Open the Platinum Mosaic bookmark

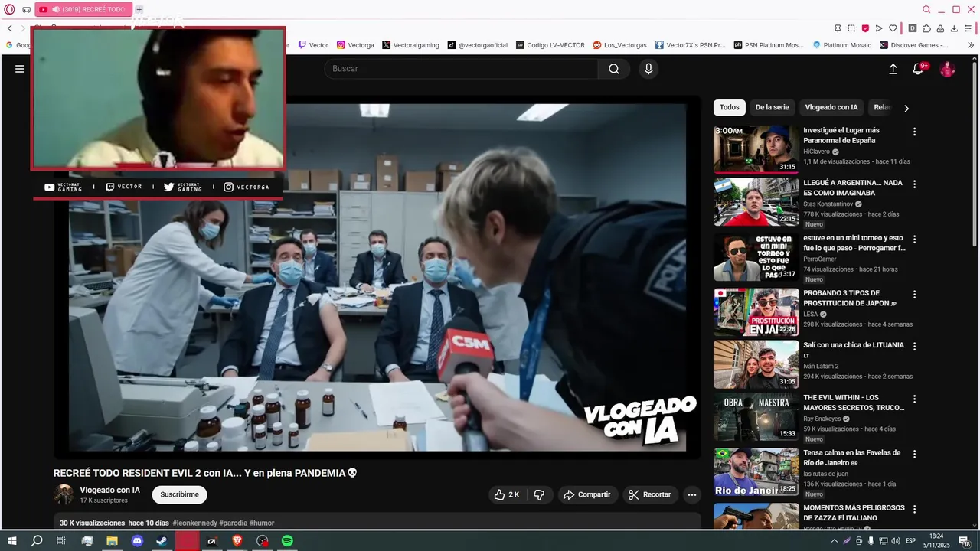(x=842, y=45)
